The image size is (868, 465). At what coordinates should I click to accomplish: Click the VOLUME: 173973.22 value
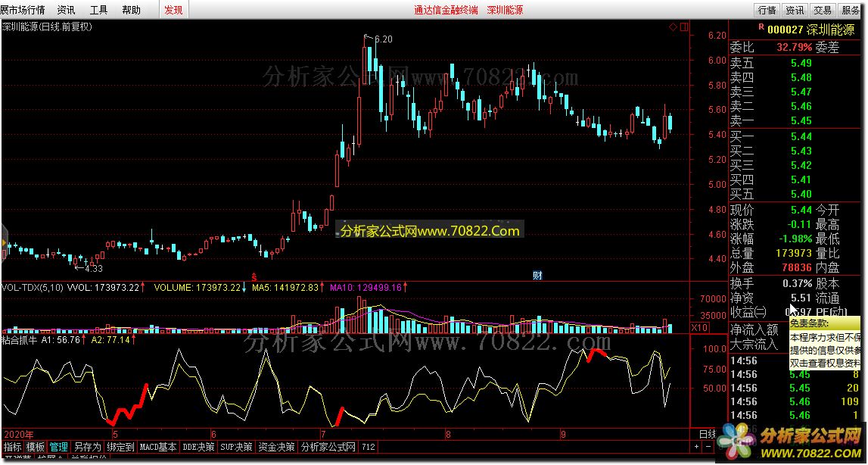click(x=198, y=287)
